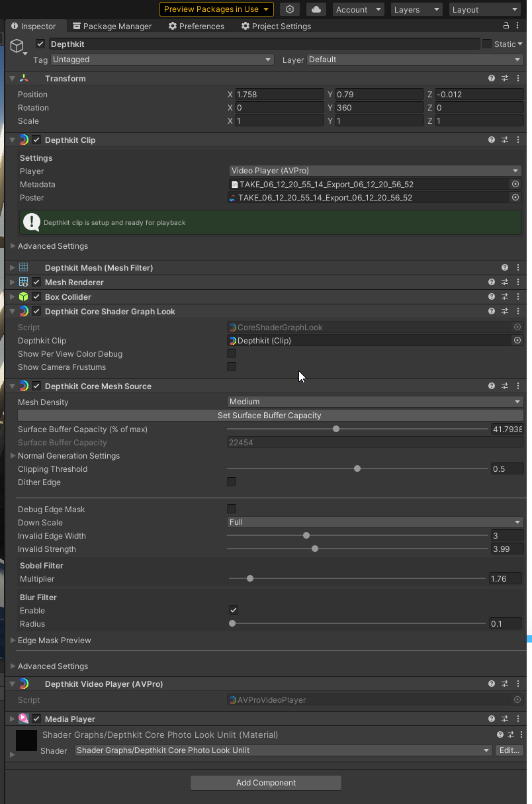Image resolution: width=532 pixels, height=804 pixels.
Task: Open the package settings gear icon
Action: tap(289, 9)
